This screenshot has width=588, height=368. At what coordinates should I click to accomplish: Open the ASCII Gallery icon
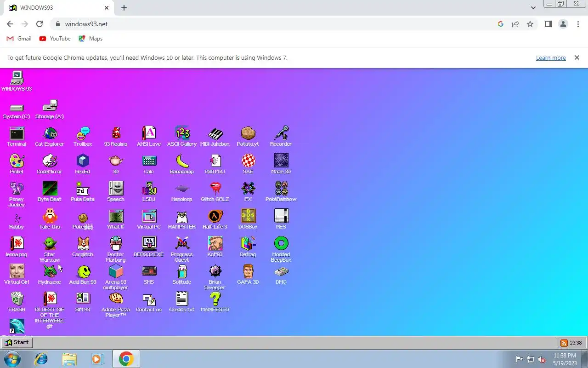(x=182, y=137)
